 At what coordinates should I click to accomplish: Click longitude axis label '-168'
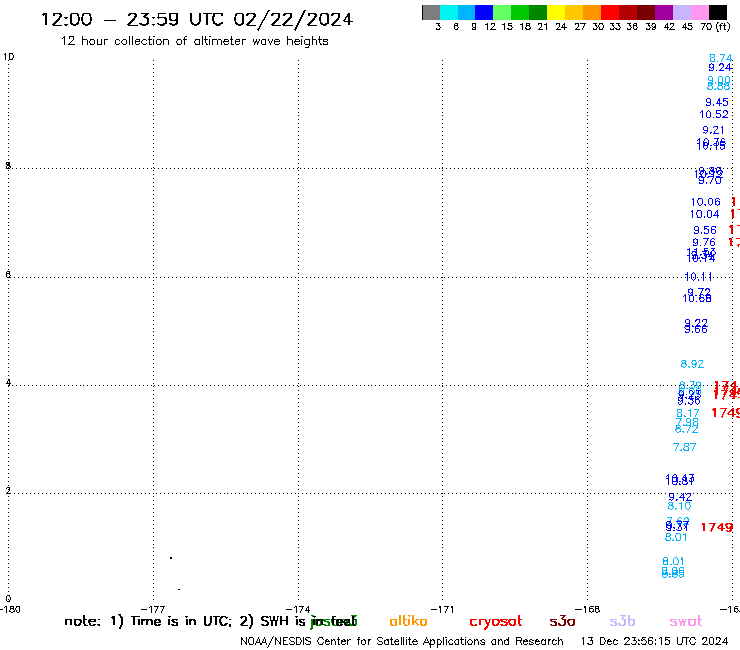point(587,609)
